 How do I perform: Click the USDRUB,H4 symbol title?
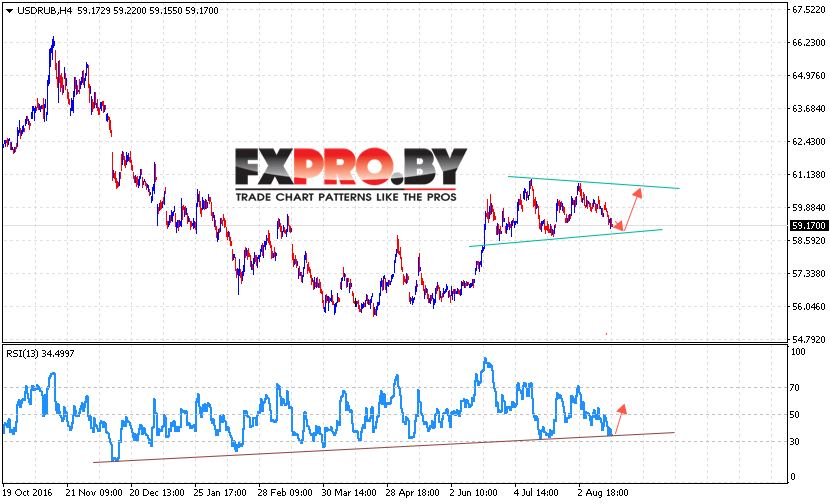point(44,11)
